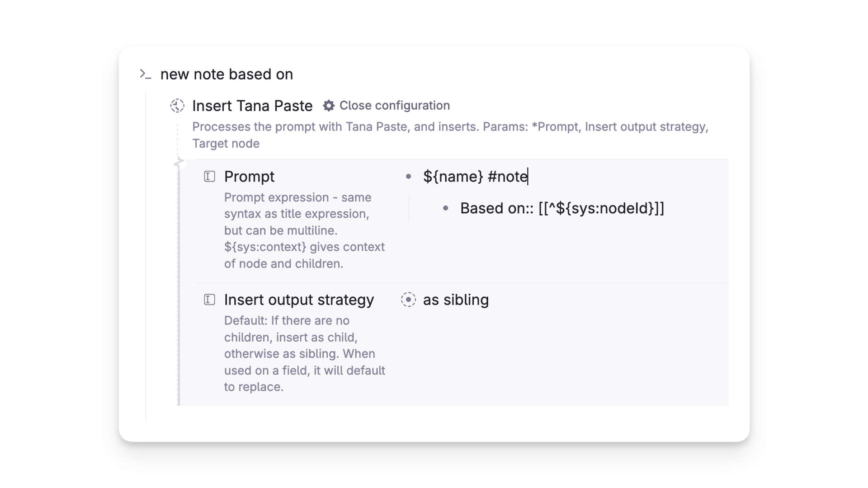Select the 'as sibling' value
The width and height of the screenshot is (868, 488).
point(455,300)
